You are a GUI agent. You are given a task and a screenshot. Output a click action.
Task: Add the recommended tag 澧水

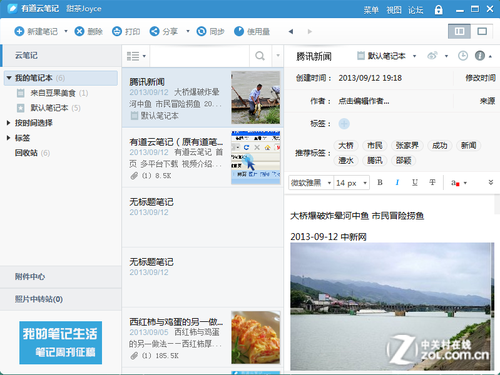tap(346, 161)
